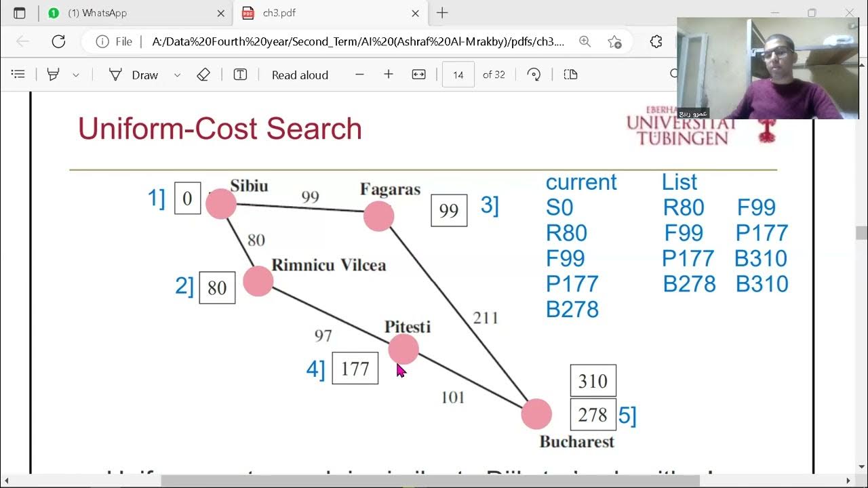View site information File icon
868x488 pixels.
(114, 41)
